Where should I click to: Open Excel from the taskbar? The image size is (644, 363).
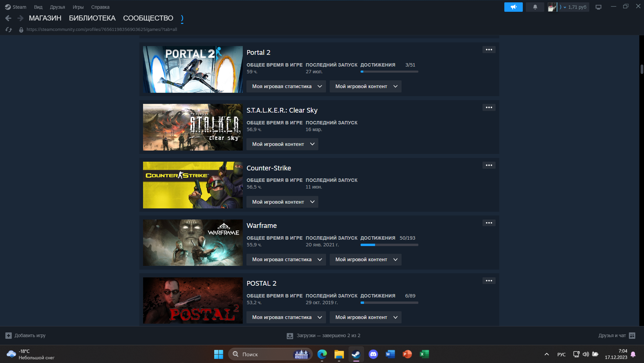tap(424, 354)
